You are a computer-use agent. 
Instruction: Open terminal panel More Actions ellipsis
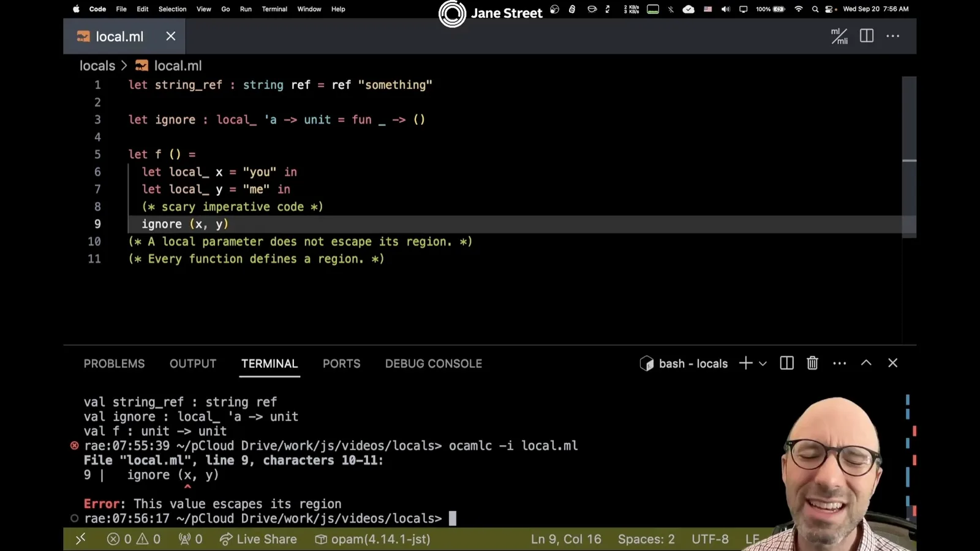coord(840,364)
